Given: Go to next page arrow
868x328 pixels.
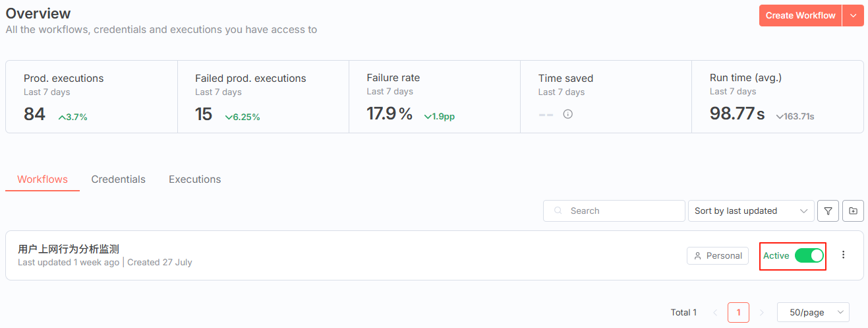Looking at the screenshot, I should (x=762, y=312).
